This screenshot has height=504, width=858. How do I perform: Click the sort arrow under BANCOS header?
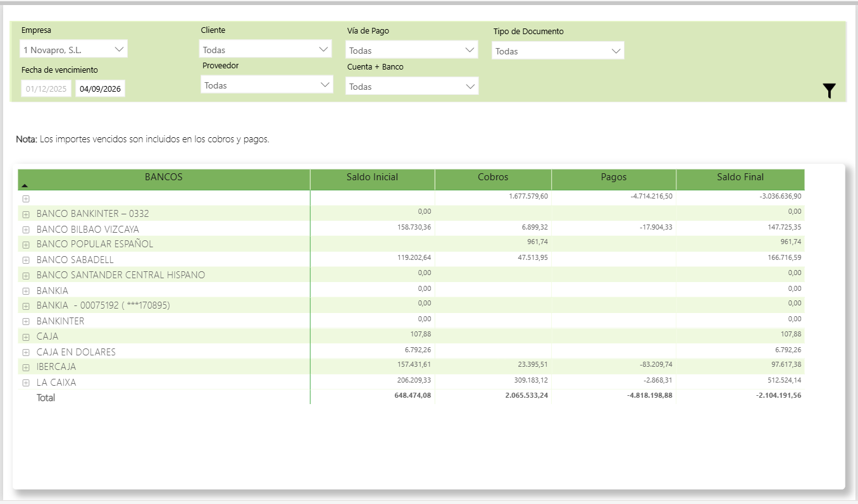coord(25,186)
